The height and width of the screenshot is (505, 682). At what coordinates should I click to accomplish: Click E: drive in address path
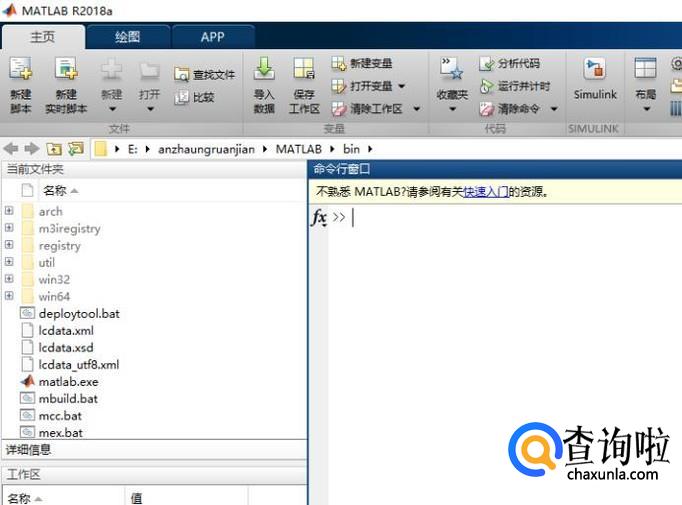click(133, 149)
